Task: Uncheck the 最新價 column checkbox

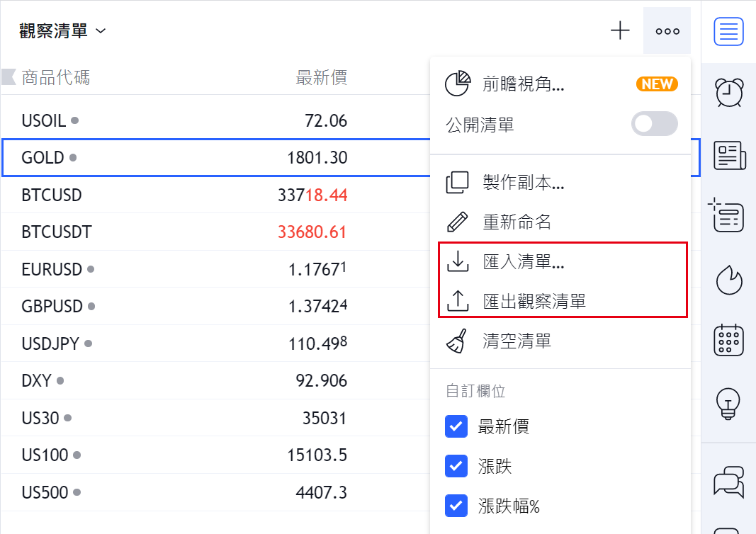Action: click(x=456, y=426)
